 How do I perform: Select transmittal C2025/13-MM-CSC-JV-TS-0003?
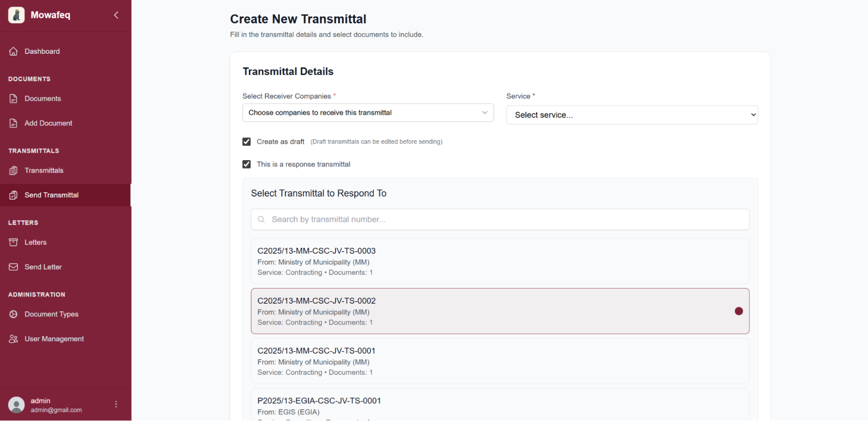(x=500, y=261)
